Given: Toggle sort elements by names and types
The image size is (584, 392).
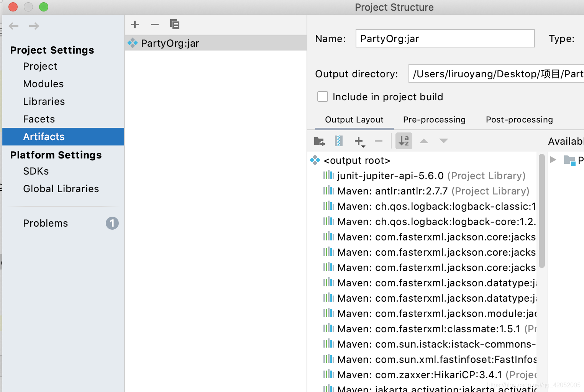Looking at the screenshot, I should coord(404,141).
